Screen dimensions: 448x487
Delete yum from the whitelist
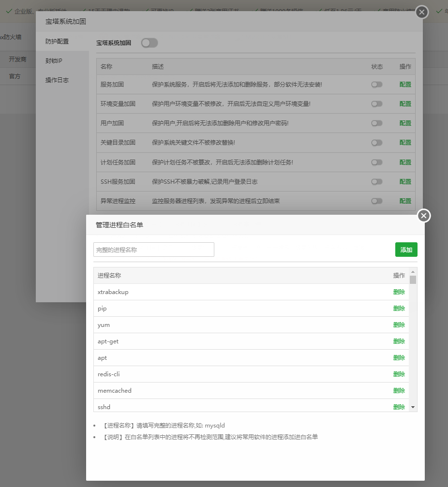pyautogui.click(x=399, y=325)
